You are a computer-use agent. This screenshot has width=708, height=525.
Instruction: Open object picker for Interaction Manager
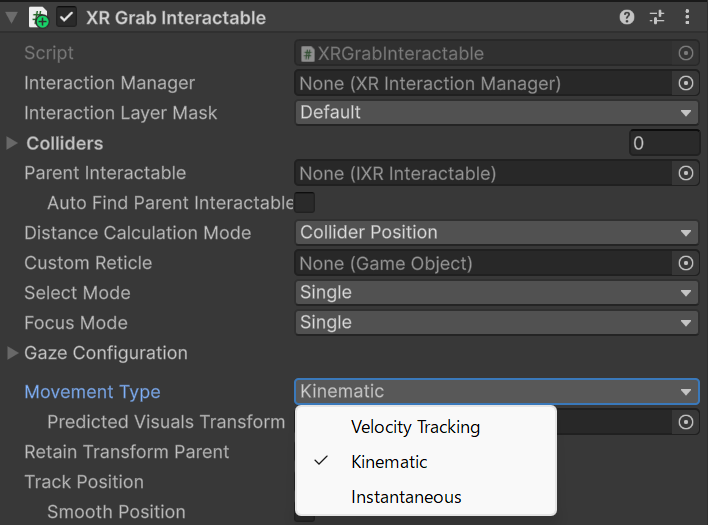(x=686, y=84)
